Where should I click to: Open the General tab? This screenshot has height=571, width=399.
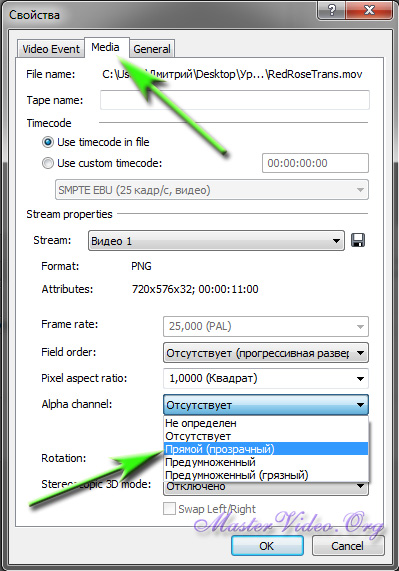[152, 49]
